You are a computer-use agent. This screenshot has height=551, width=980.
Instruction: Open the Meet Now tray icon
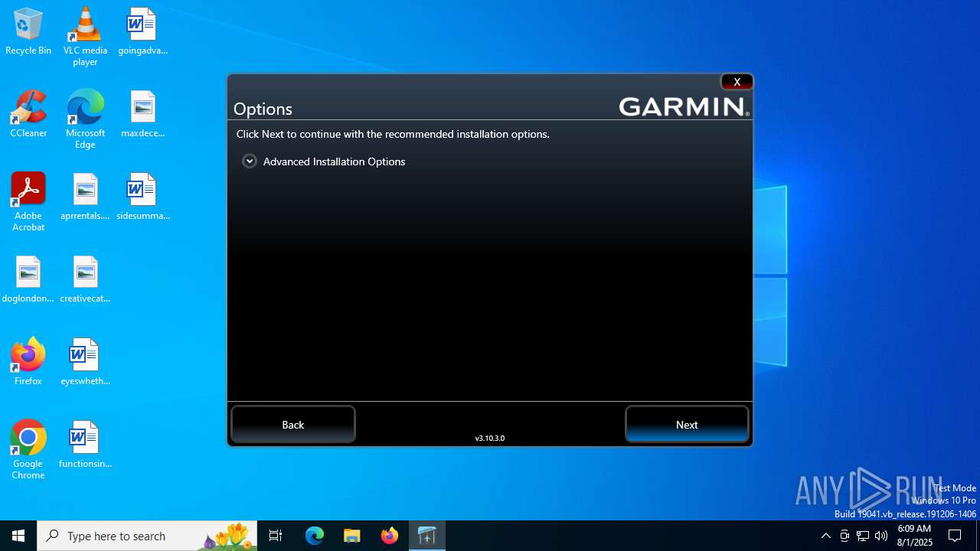[x=844, y=536]
